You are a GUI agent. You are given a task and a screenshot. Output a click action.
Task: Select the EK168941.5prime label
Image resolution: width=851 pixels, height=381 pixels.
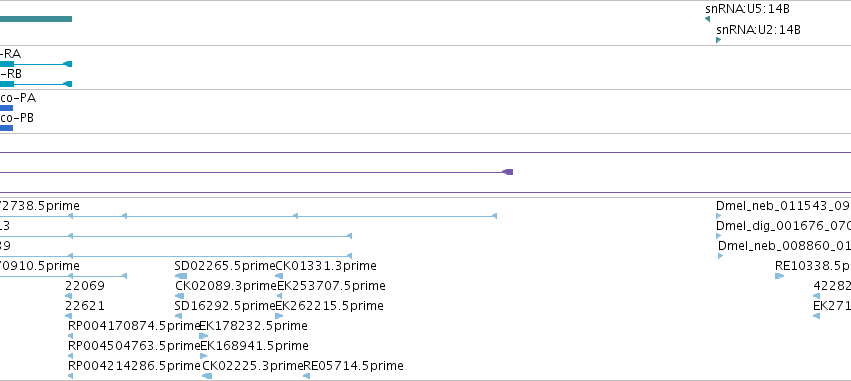255,346
